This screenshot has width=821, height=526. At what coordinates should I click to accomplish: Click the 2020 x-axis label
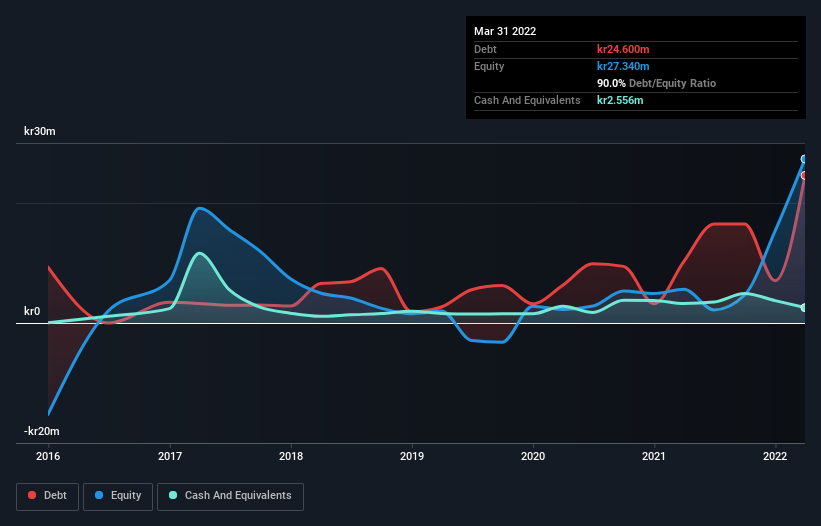coord(533,456)
